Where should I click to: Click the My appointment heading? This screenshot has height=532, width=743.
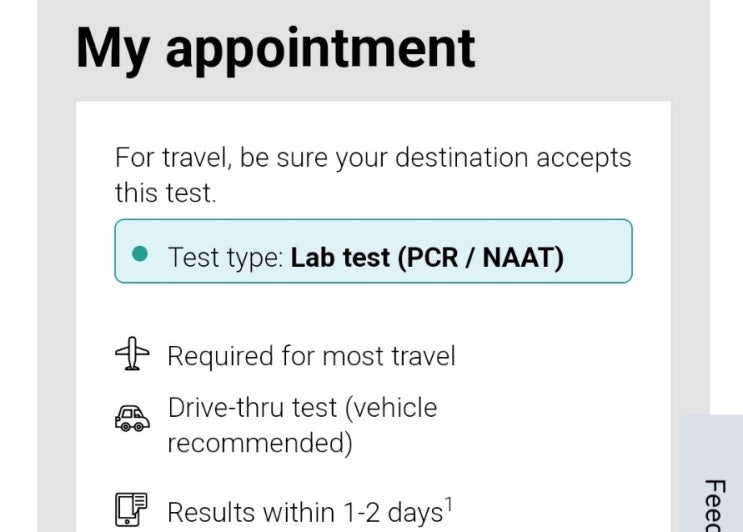tap(275, 47)
